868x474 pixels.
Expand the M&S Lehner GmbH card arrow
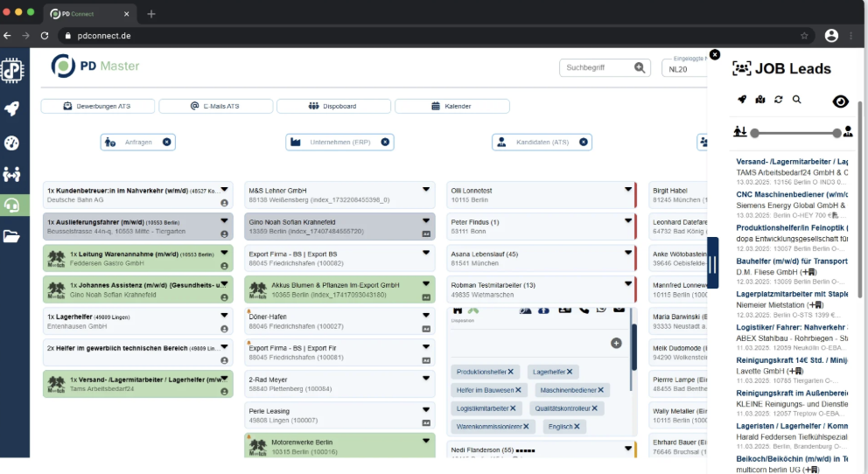pyautogui.click(x=426, y=188)
